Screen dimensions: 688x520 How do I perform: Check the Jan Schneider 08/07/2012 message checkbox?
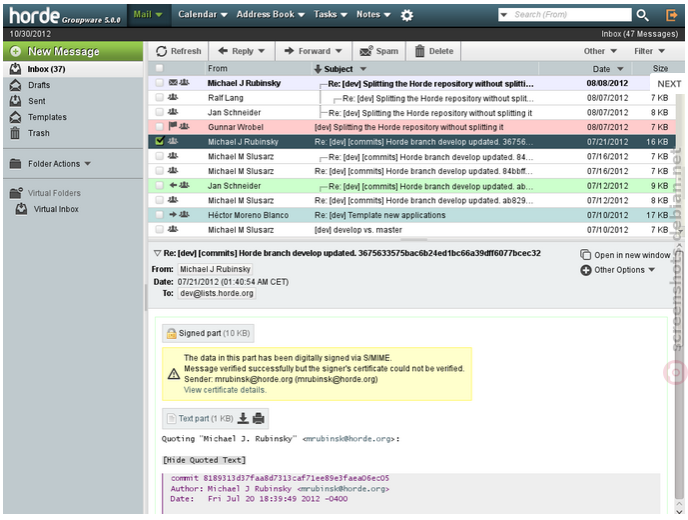click(x=159, y=112)
